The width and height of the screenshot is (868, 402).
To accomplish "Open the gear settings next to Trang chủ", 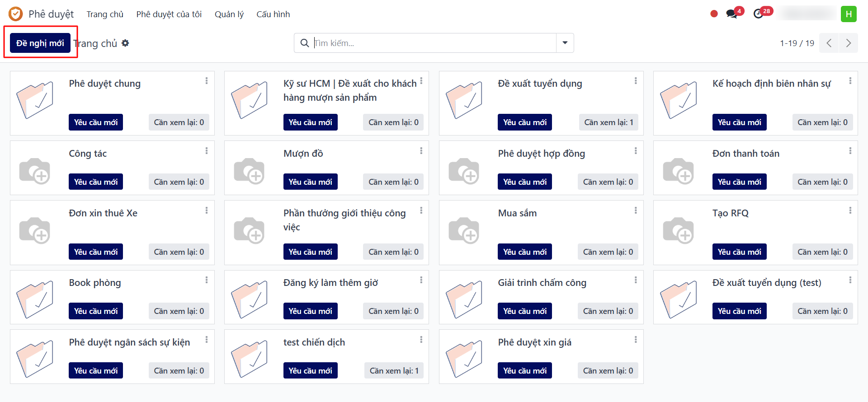I will (x=125, y=43).
